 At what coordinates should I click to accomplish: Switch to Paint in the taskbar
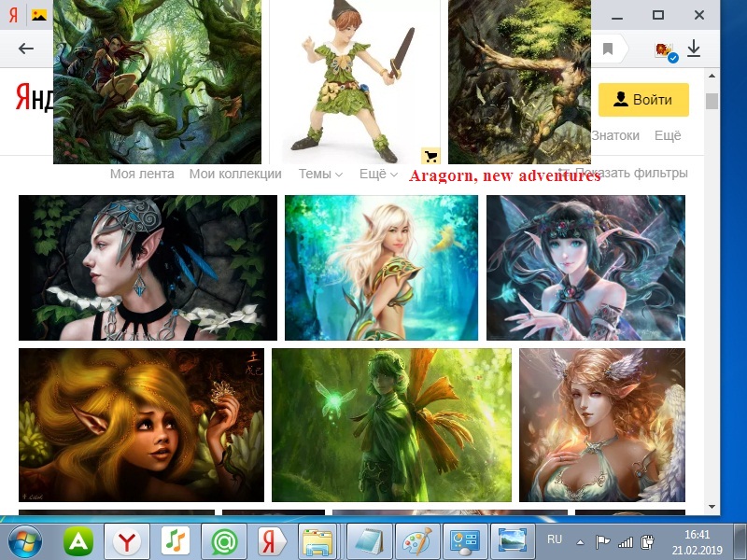pos(417,542)
